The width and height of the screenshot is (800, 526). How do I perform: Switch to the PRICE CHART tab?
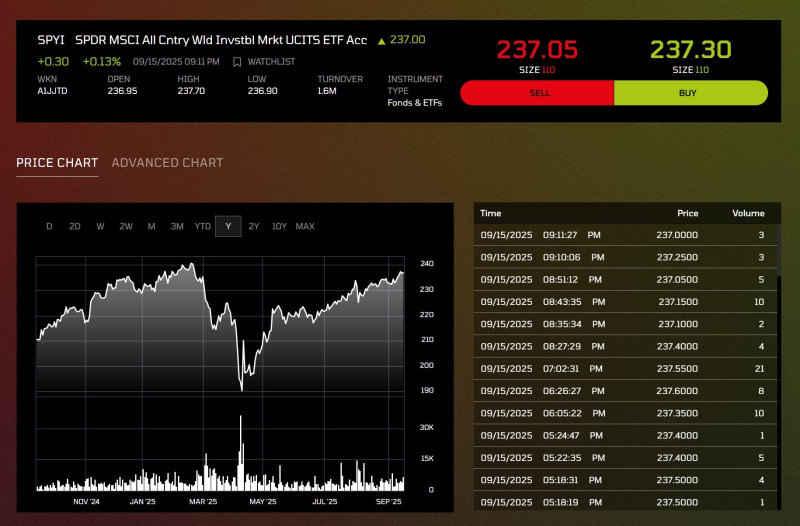click(57, 163)
